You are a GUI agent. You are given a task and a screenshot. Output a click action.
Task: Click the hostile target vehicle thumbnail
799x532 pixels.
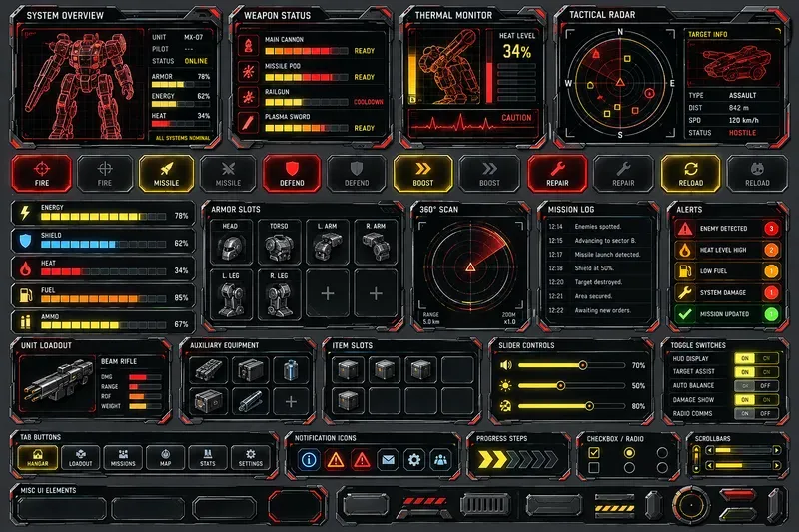[733, 63]
